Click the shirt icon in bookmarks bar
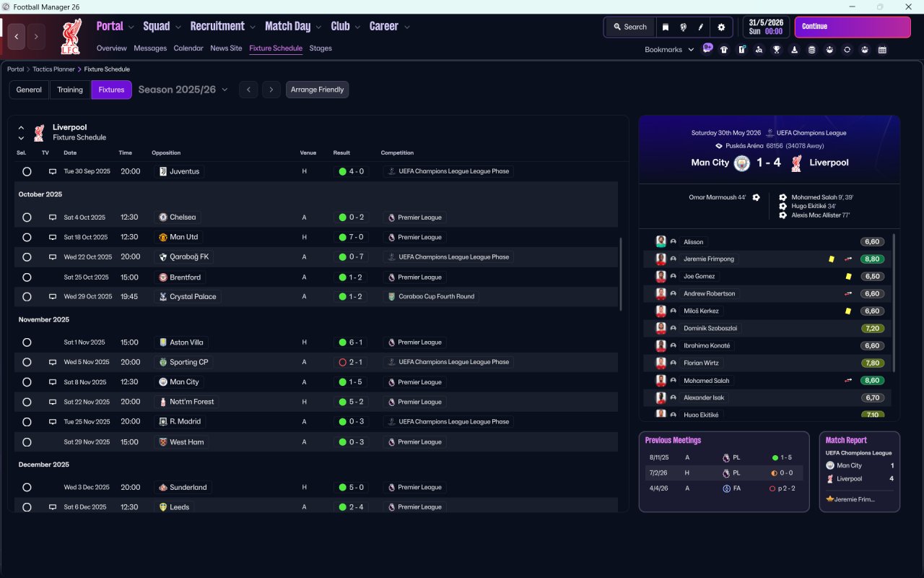 [x=724, y=50]
